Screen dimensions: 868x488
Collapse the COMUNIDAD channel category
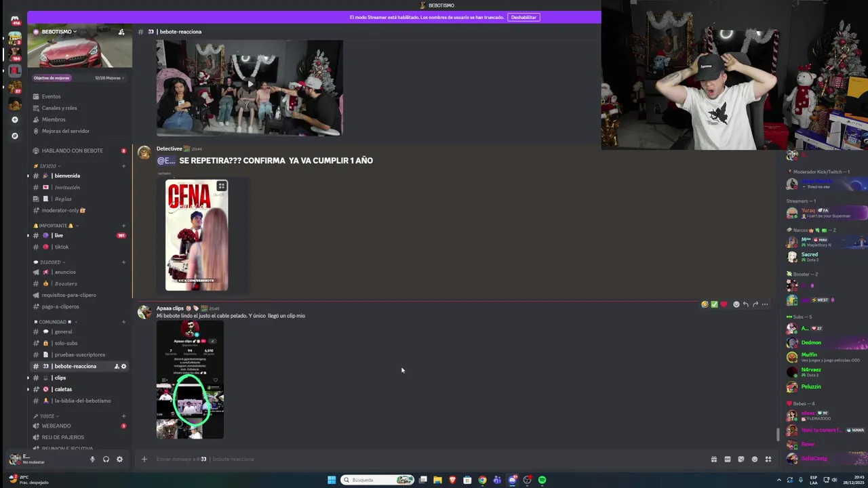56,322
